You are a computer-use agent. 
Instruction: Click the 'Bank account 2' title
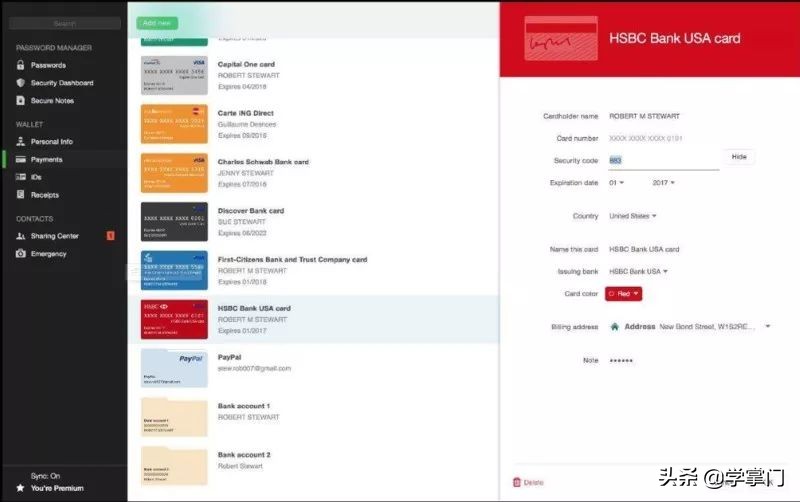244,455
